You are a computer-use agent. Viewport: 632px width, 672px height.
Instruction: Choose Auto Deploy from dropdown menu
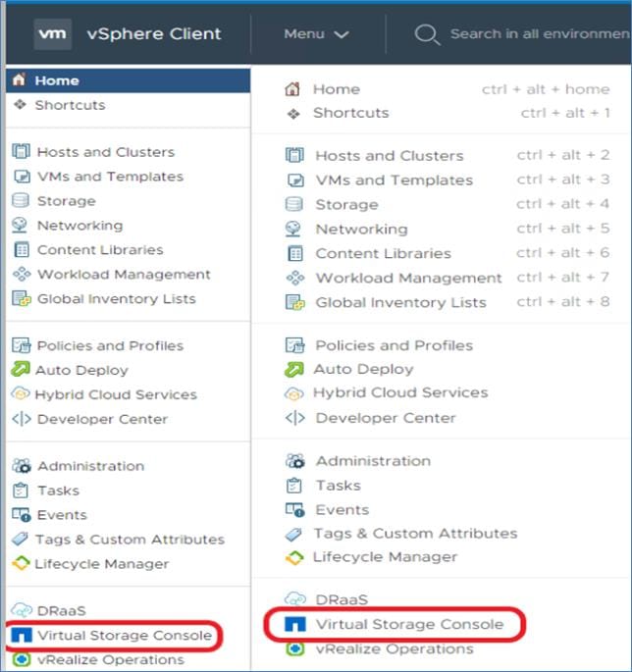point(363,369)
